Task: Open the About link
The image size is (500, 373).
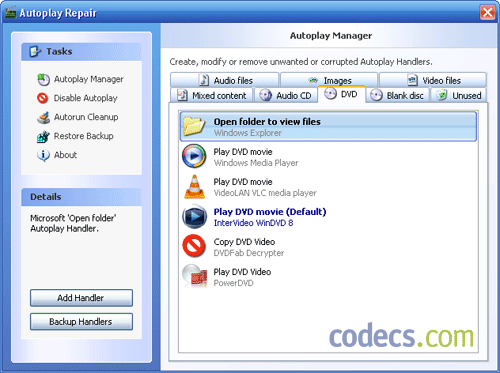Action: click(x=65, y=155)
